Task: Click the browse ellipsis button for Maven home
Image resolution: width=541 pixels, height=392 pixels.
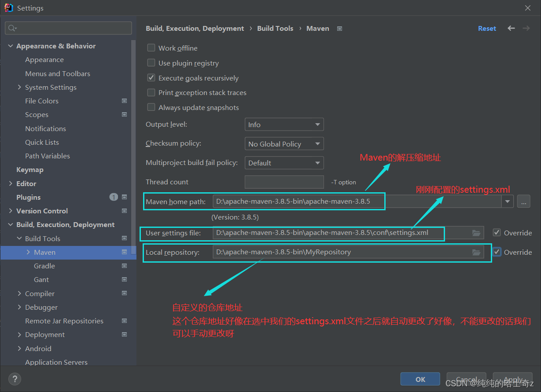Action: [523, 201]
